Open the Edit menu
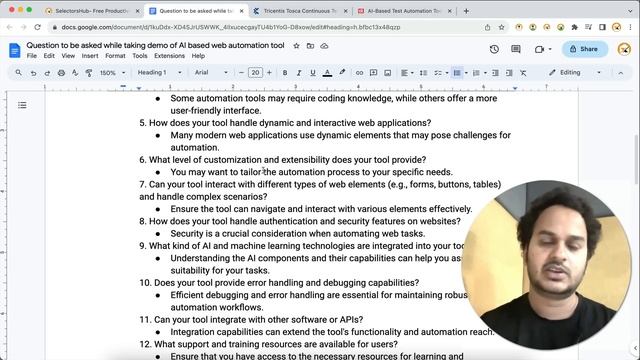640x360 pixels. pos(49,56)
